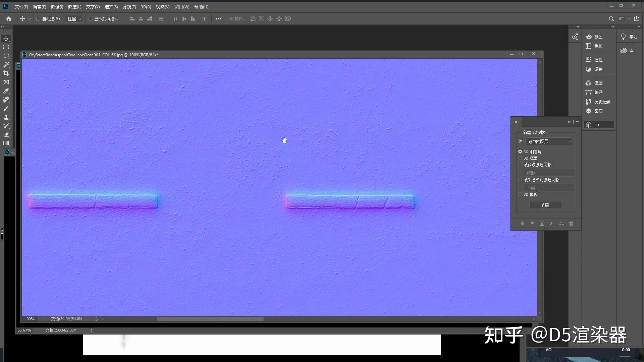Select the Clone Stamp tool
This screenshot has height=362, width=644.
(x=6, y=117)
